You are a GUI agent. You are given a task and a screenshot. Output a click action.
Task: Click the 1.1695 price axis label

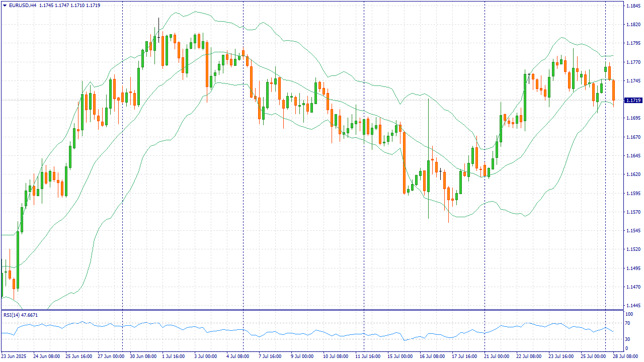(x=632, y=118)
